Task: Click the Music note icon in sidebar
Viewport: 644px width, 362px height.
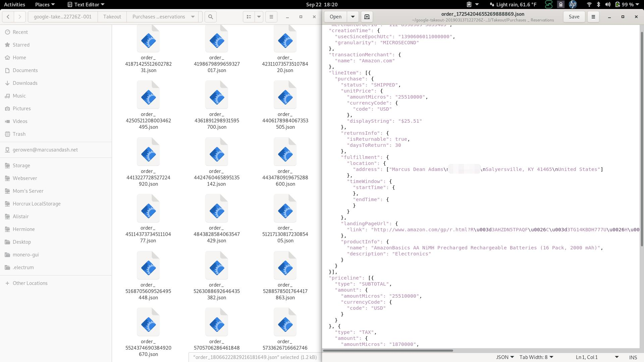Action: (x=7, y=96)
